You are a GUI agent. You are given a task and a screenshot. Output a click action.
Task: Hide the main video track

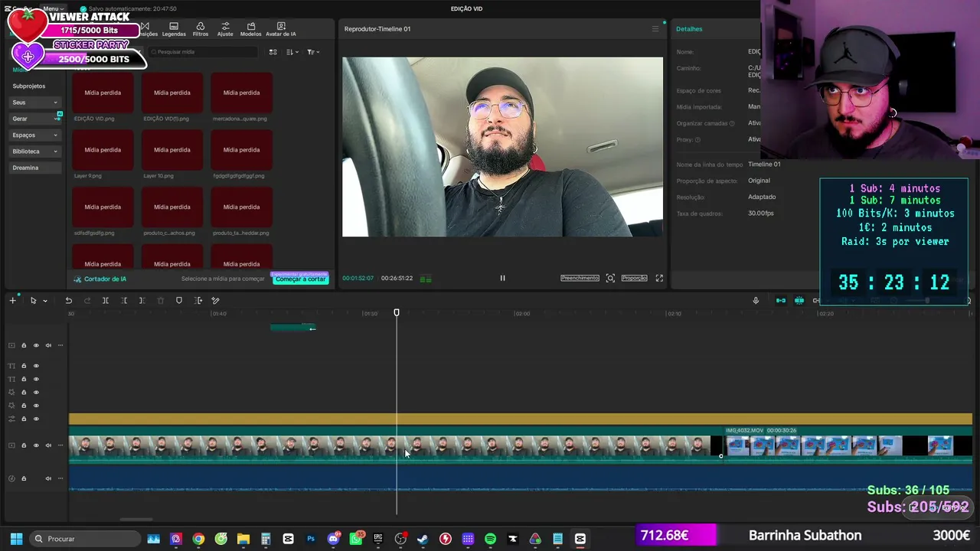tap(36, 445)
